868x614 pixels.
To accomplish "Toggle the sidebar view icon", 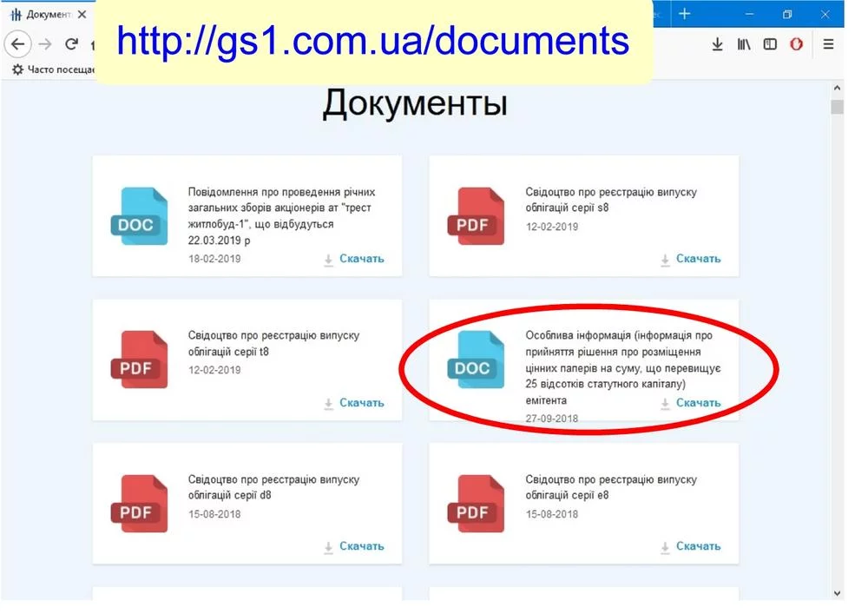I will click(x=770, y=44).
